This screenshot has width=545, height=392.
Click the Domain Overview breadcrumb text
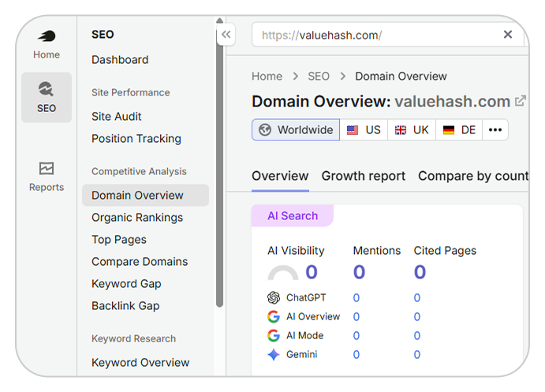[401, 76]
